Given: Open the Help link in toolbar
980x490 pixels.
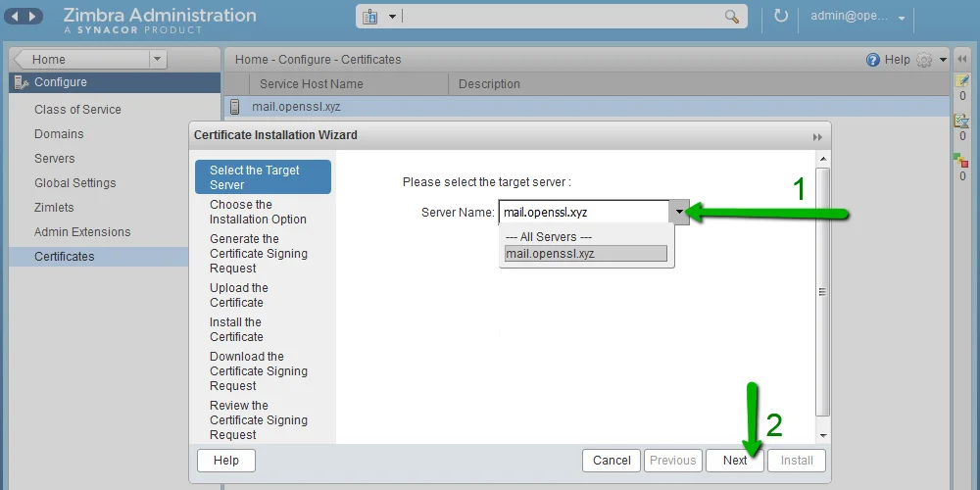Looking at the screenshot, I should [x=888, y=60].
